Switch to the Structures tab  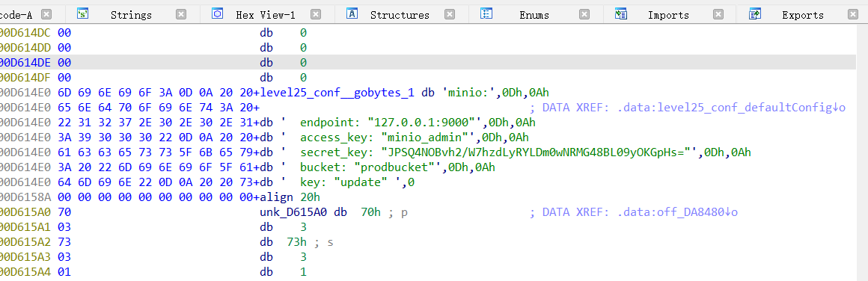coord(400,15)
